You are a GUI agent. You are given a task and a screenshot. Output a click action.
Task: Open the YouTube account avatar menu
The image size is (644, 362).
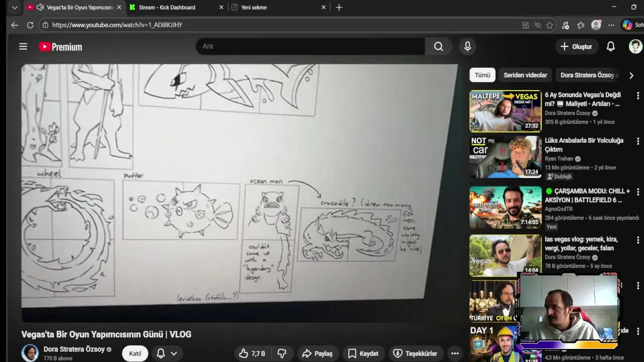[x=635, y=46]
